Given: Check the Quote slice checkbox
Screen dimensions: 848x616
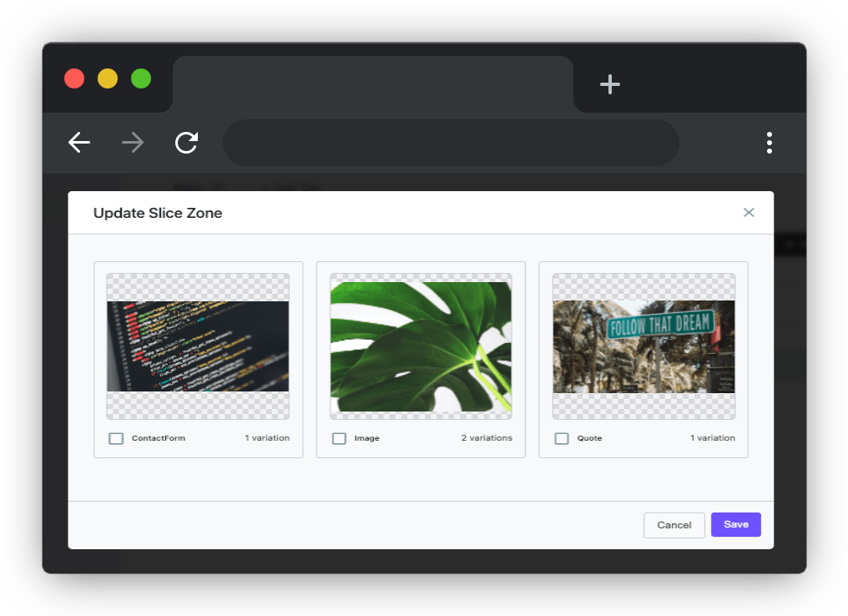Looking at the screenshot, I should [x=562, y=438].
